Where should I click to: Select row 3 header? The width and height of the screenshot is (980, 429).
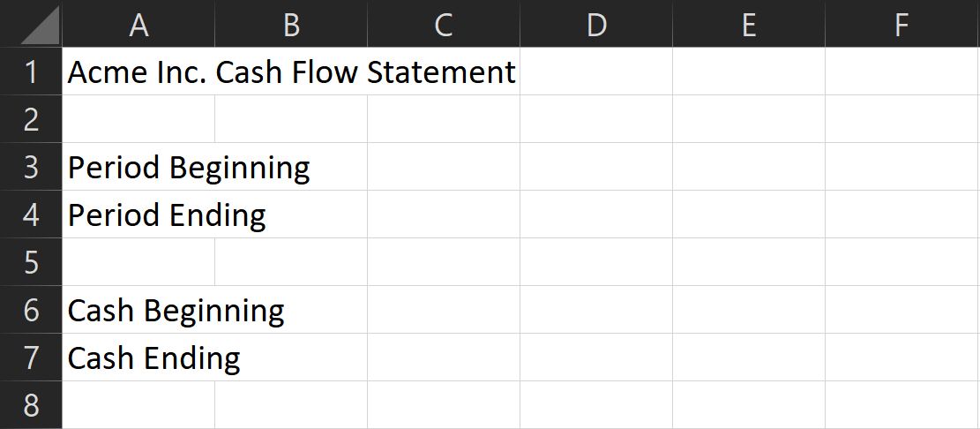(x=31, y=167)
